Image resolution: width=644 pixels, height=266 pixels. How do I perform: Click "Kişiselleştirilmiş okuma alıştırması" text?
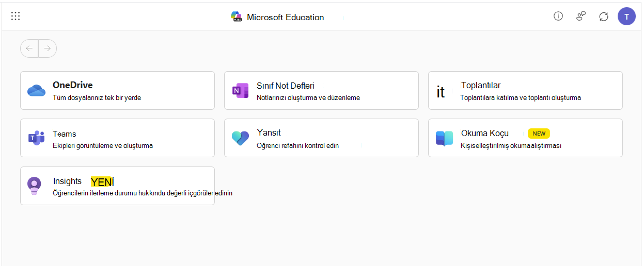[511, 145]
